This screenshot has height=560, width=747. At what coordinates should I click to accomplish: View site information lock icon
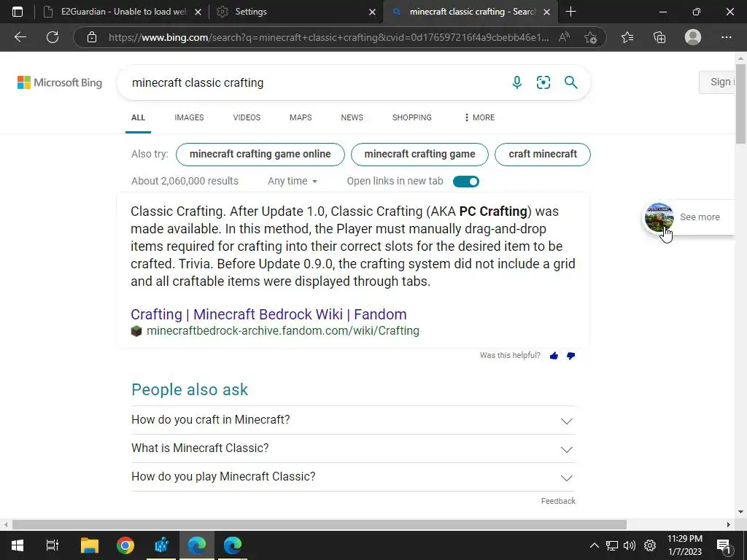(x=92, y=37)
